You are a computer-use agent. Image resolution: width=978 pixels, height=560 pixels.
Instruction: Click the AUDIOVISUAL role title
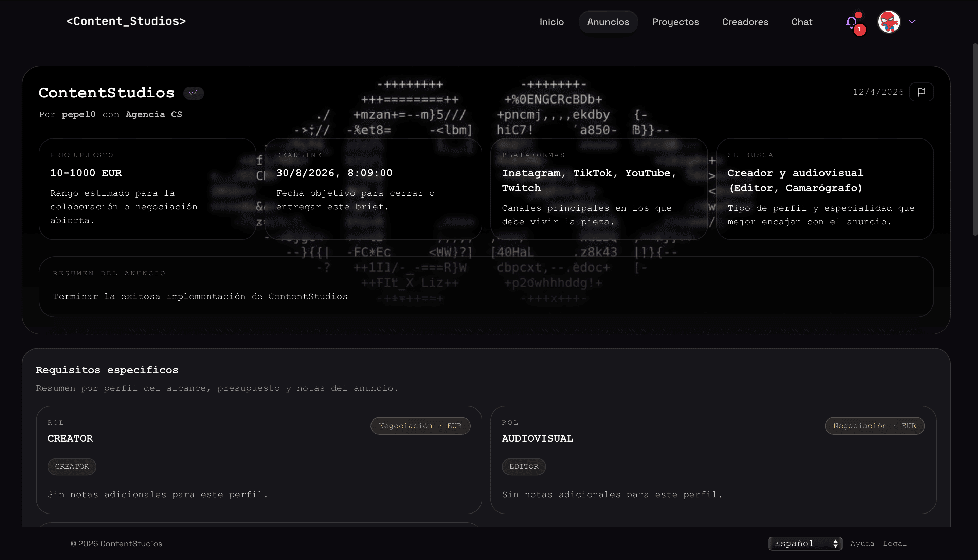[x=538, y=438]
